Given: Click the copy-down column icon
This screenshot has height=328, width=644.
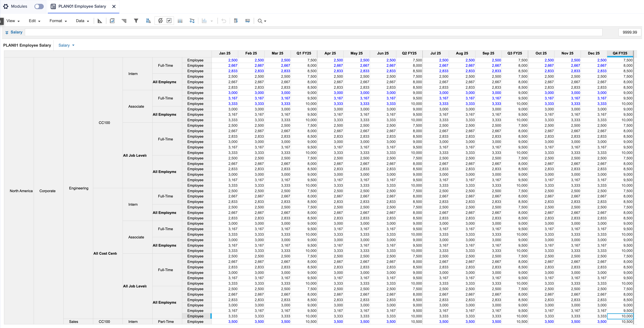Looking at the screenshot, I should tap(235, 21).
